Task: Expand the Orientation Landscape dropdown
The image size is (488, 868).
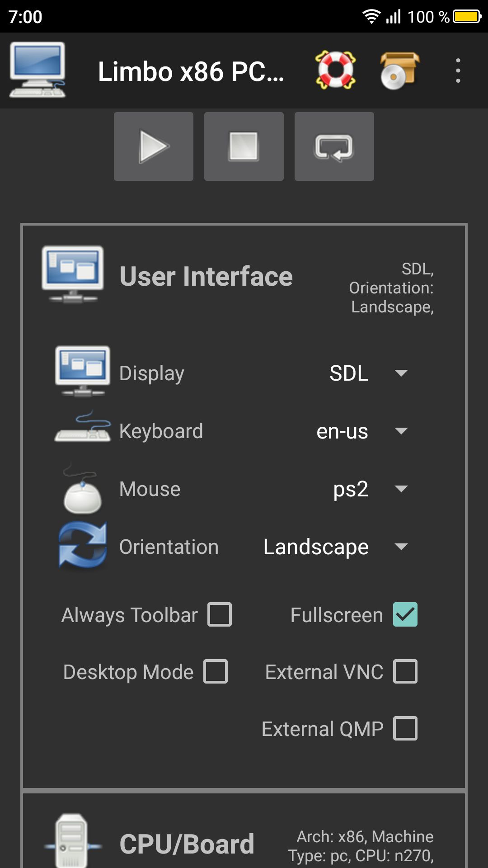Action: (x=335, y=547)
